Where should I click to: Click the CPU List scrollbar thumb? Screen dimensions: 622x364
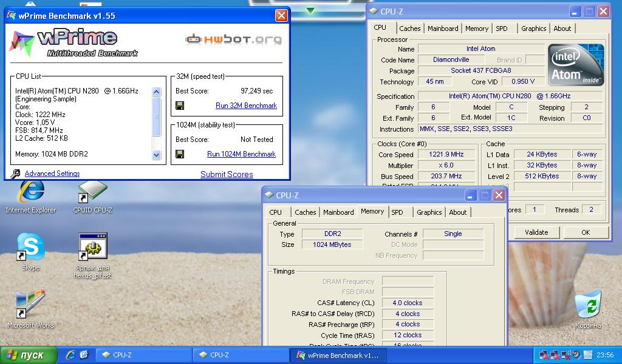tap(156, 116)
